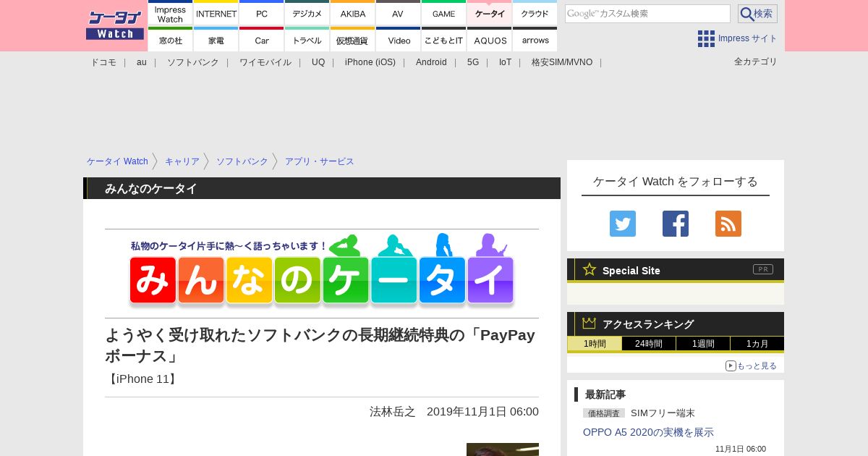The image size is (868, 456).
Task: Open the AQUOS tab
Action: tap(490, 39)
